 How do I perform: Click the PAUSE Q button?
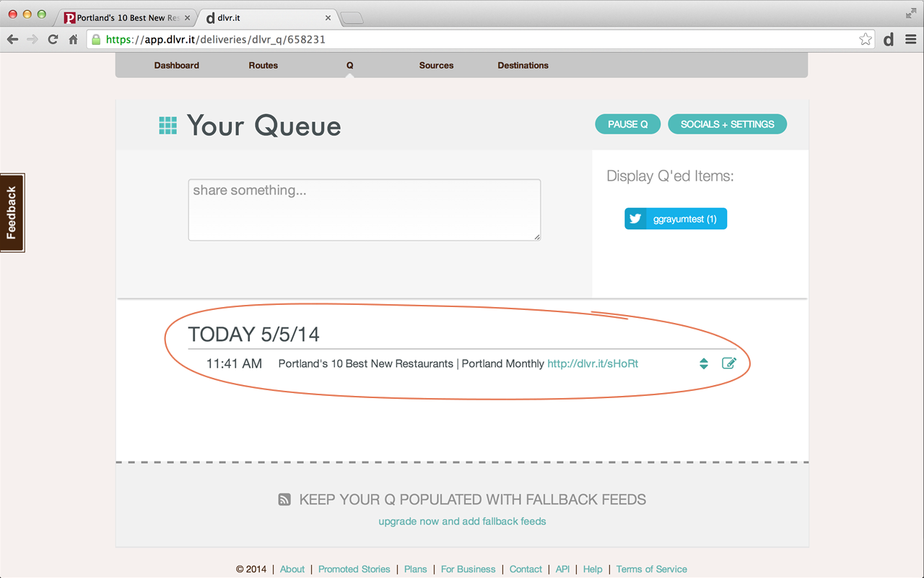(x=628, y=124)
